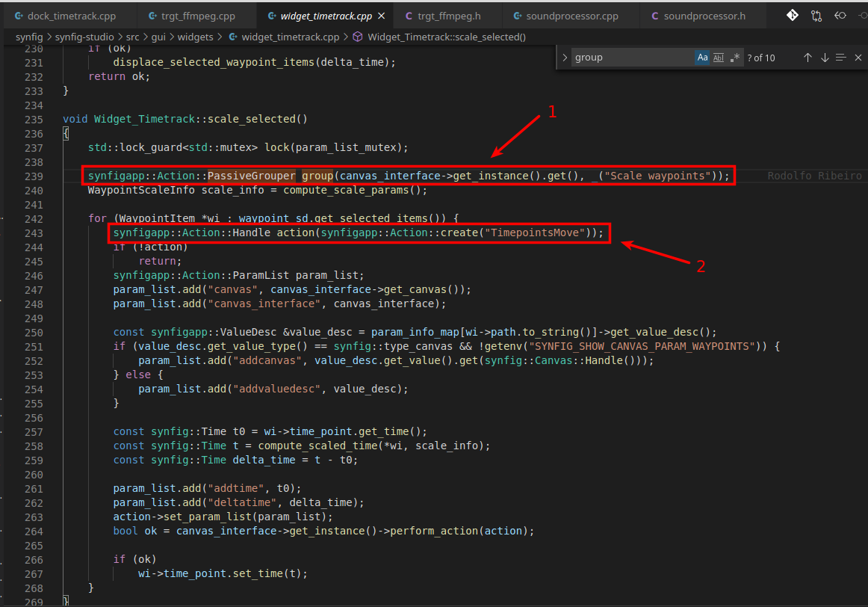Go to previous find match

pos(807,58)
